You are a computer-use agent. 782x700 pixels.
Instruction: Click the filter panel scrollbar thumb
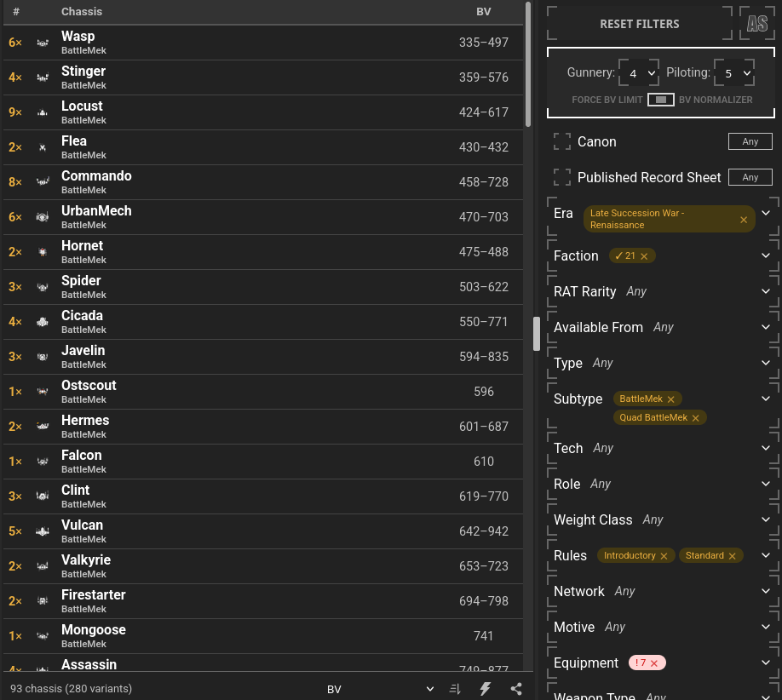point(537,334)
